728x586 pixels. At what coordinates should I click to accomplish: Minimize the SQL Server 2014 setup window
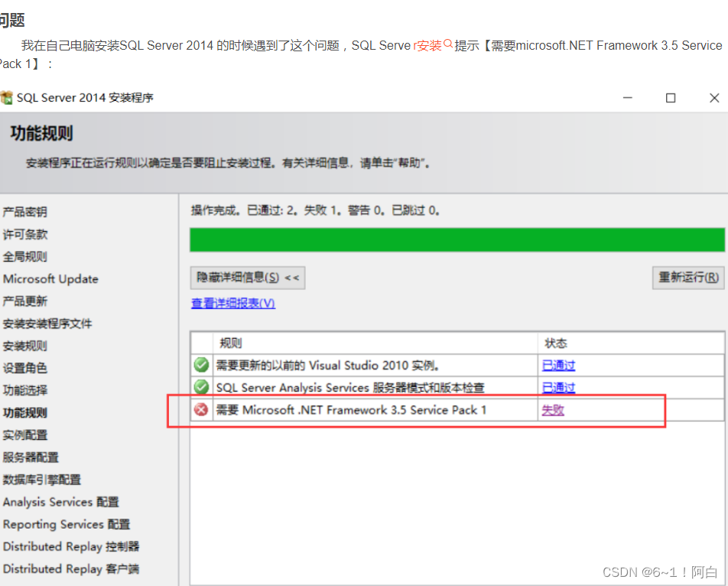(628, 98)
